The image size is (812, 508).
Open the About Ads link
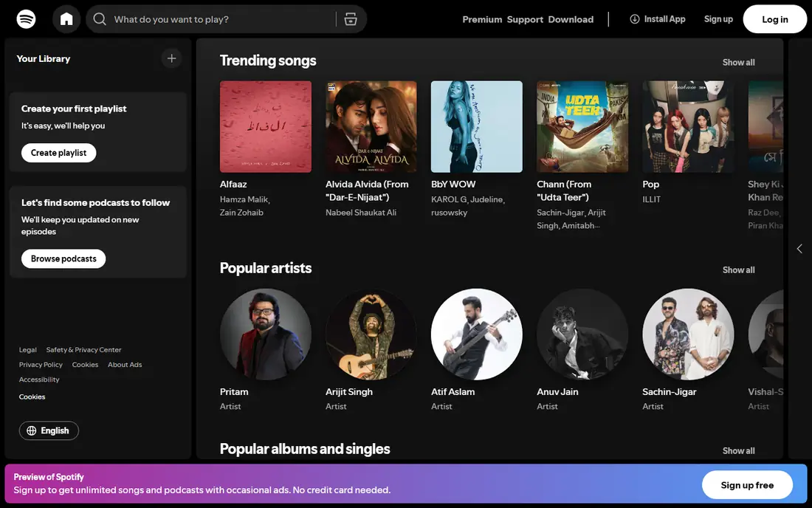point(125,365)
